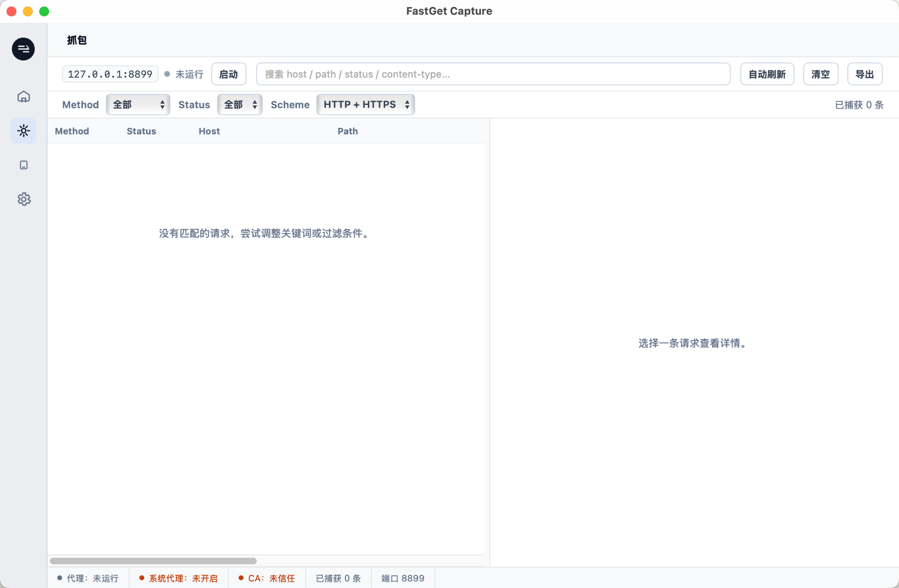Click the Method column header

point(72,131)
